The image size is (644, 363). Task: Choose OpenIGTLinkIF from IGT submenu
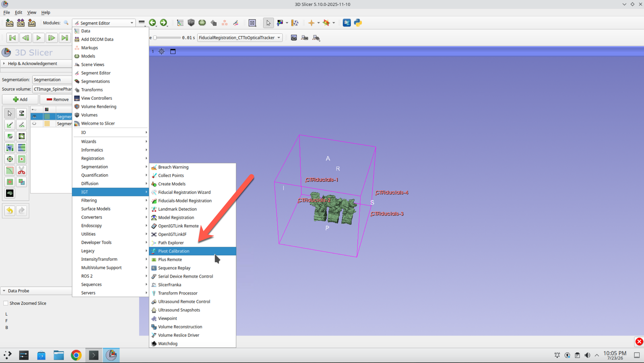pyautogui.click(x=192, y=234)
